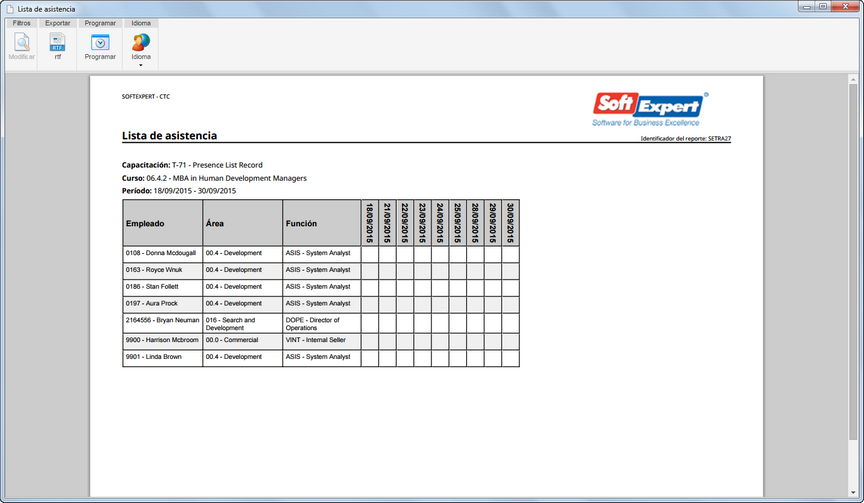
Task: Click the Modificar filter magnifier icon
Action: pyautogui.click(x=21, y=42)
